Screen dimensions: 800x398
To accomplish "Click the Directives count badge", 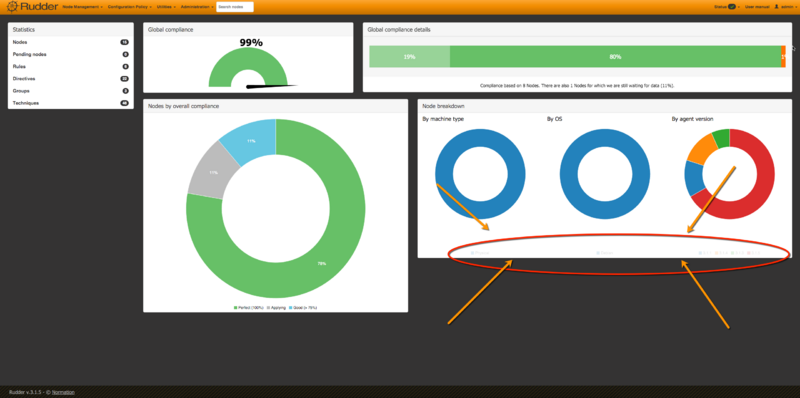I will (124, 79).
